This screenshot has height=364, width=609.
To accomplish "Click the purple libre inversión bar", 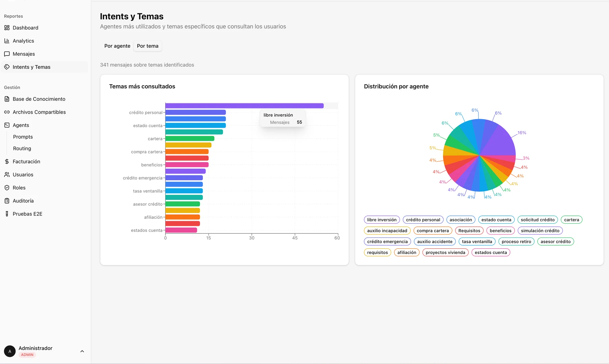I will point(244,106).
